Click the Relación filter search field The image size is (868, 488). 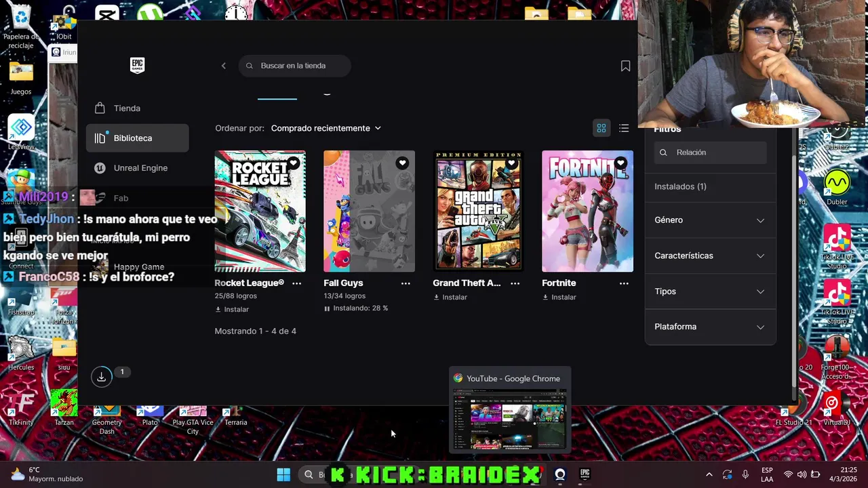pyautogui.click(x=711, y=152)
